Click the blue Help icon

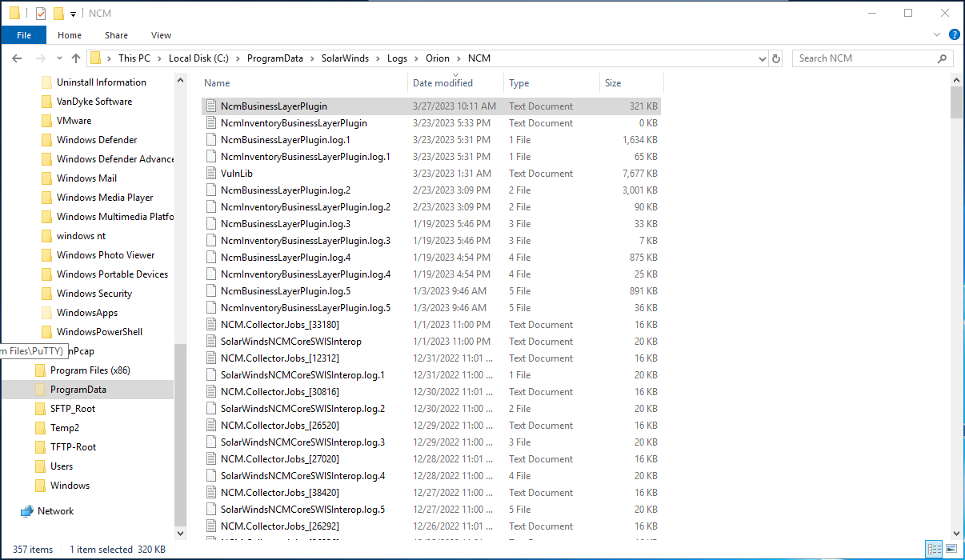(x=954, y=35)
